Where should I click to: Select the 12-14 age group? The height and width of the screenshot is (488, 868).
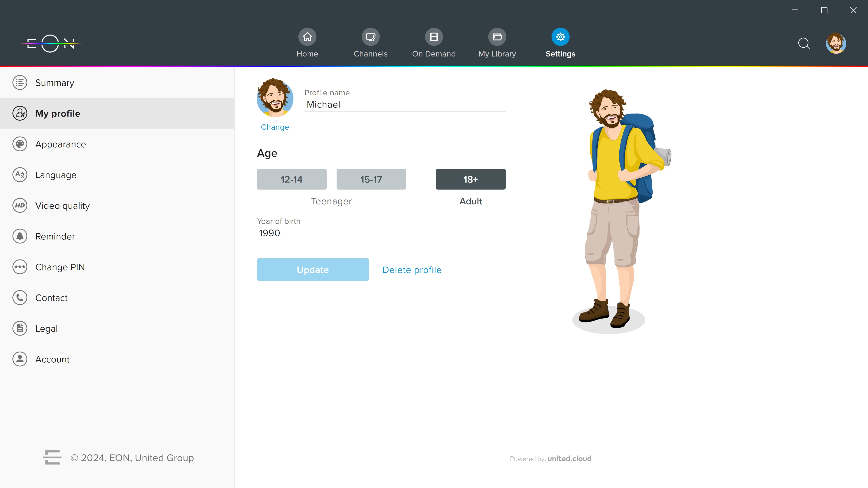pos(291,179)
